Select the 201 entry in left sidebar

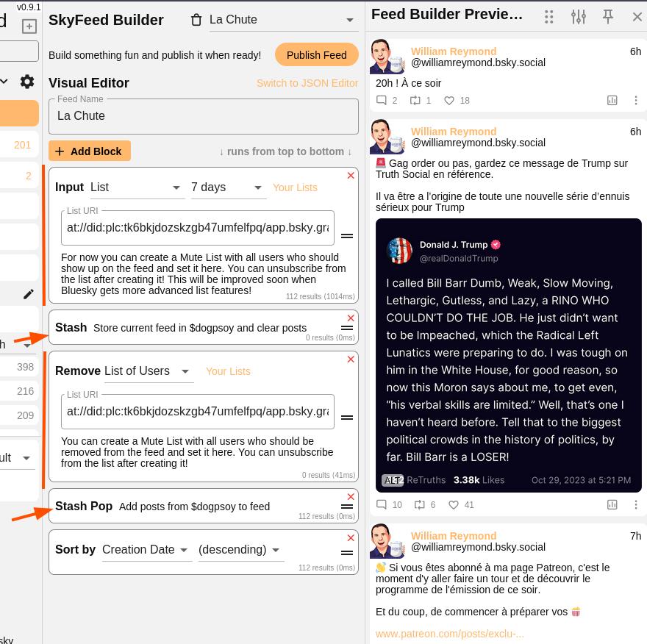coord(19,145)
